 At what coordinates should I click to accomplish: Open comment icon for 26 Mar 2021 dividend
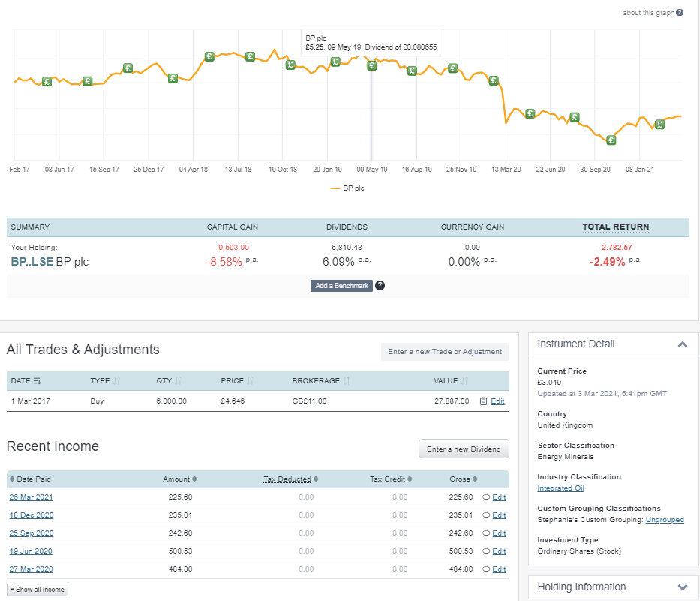pyautogui.click(x=486, y=497)
